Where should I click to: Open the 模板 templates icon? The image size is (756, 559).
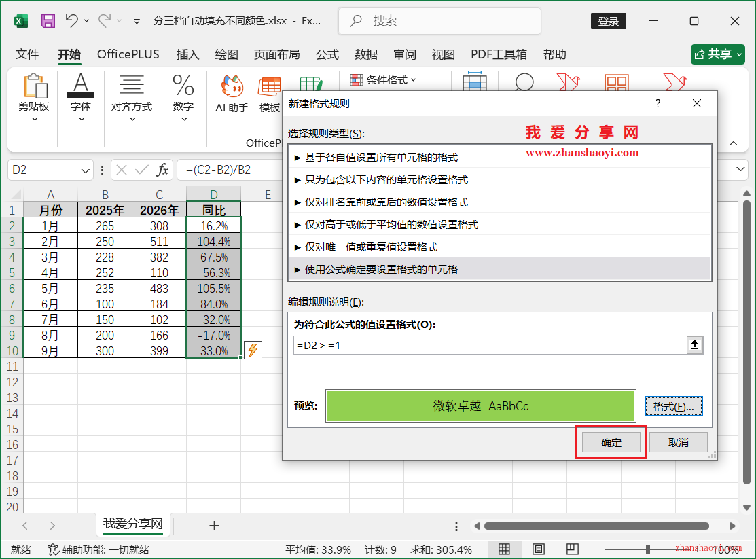(270, 94)
